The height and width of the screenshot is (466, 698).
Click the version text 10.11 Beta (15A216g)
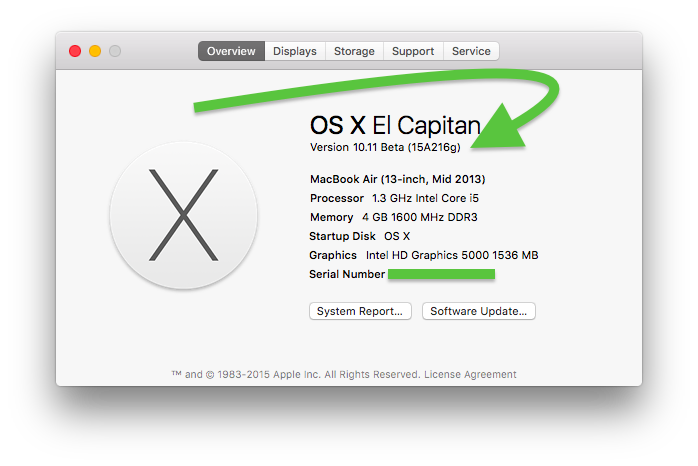point(407,147)
